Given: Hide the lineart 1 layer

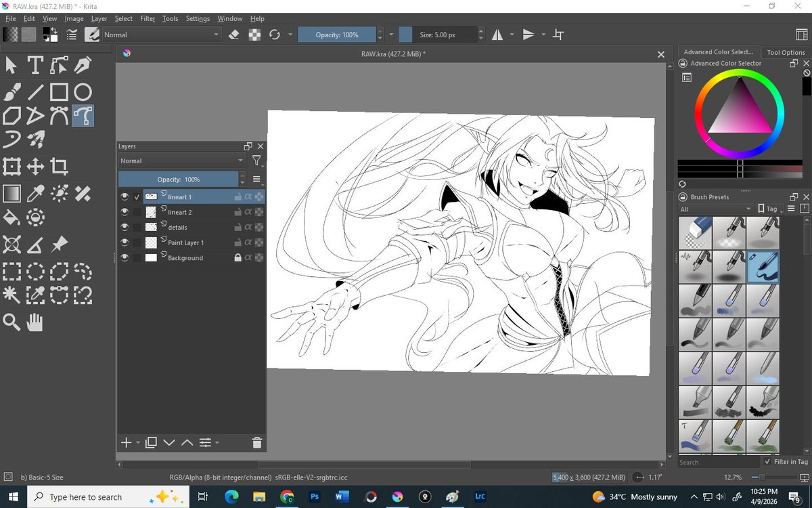Looking at the screenshot, I should tap(125, 196).
